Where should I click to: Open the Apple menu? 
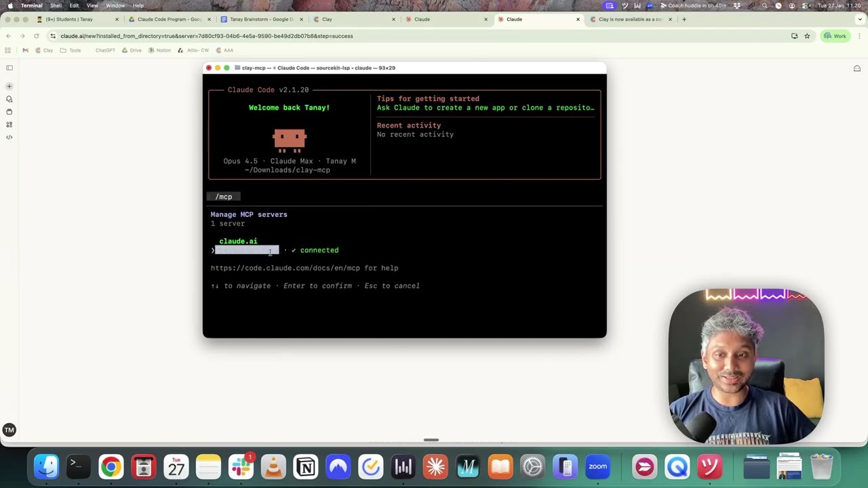pos(9,5)
